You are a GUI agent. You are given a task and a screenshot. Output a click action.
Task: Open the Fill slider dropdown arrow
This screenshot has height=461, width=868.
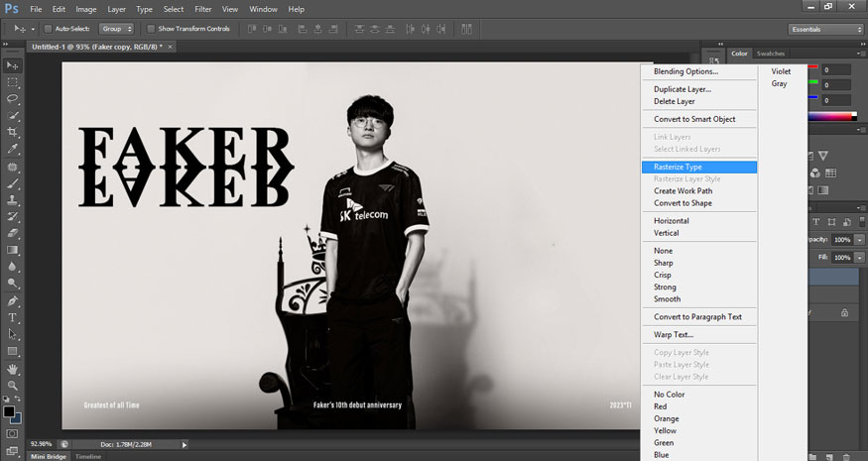(x=860, y=258)
